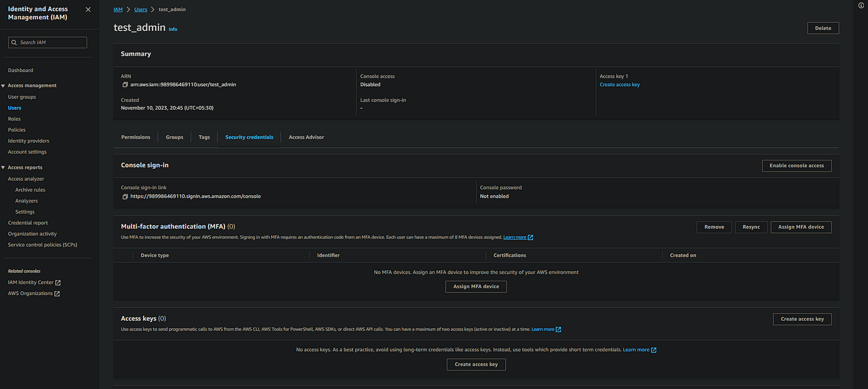Close the IAM side navigation panel
This screenshot has width=868, height=389.
88,9
